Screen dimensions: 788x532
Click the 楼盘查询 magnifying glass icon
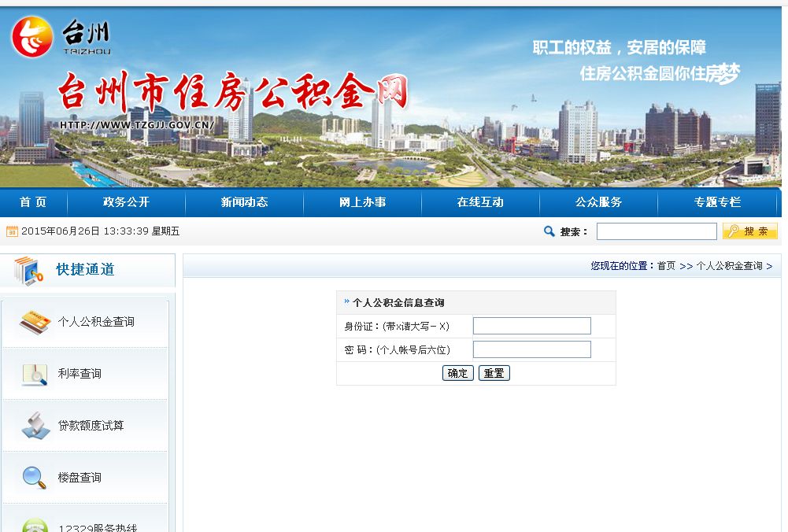(x=35, y=477)
